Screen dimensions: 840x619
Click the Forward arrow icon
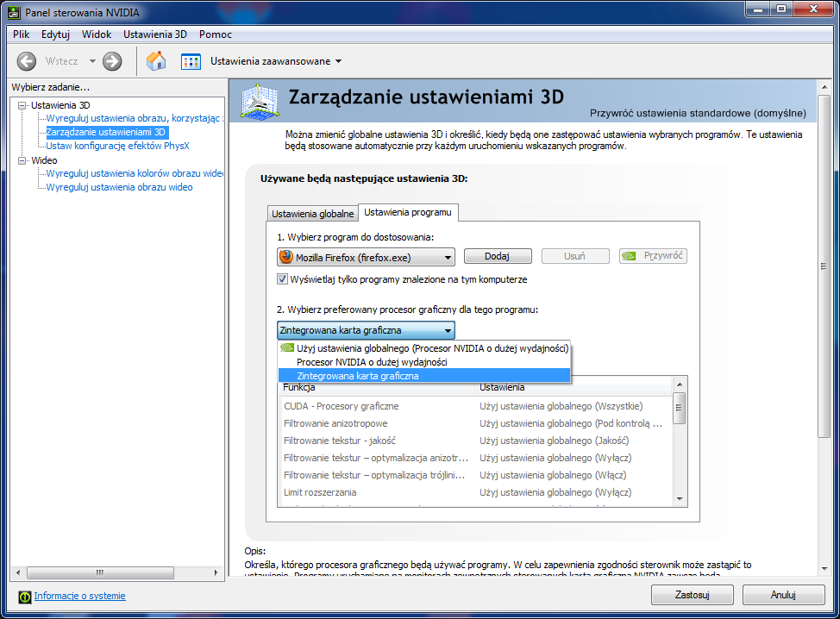coord(112,61)
